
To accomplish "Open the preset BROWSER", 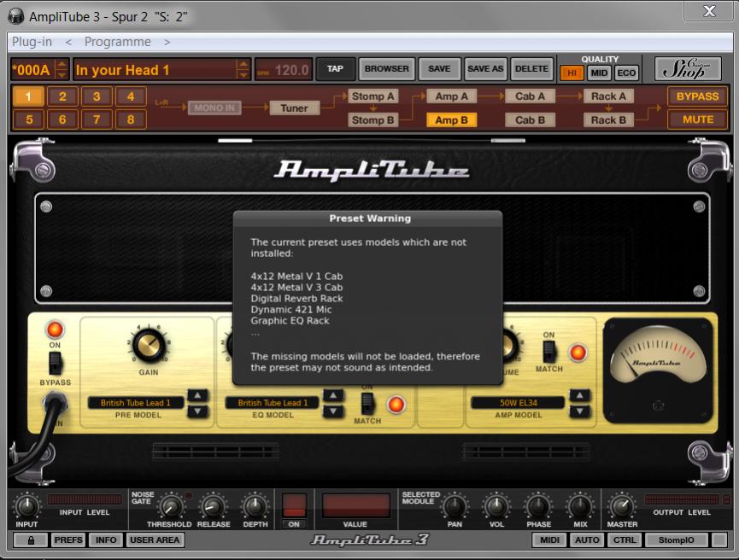I will pos(386,69).
